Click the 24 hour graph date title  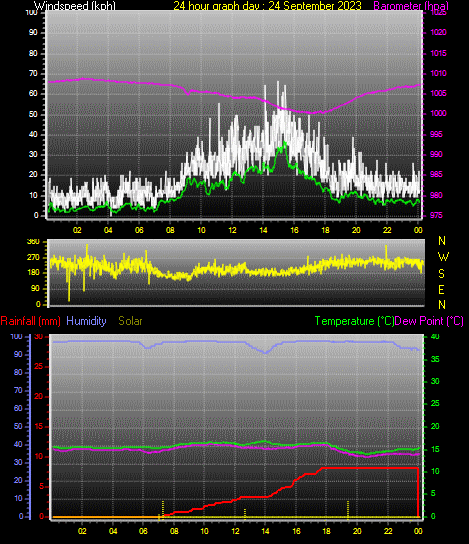click(267, 6)
